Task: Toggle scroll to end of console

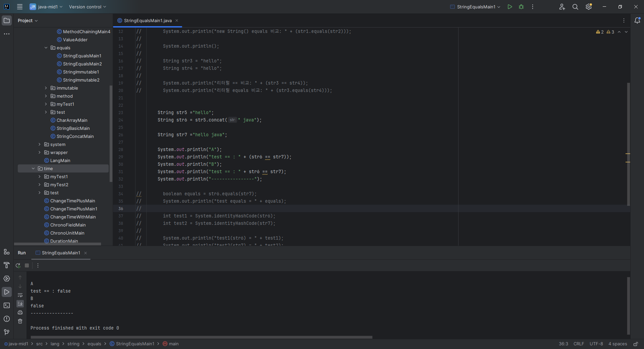Action: pos(20,303)
